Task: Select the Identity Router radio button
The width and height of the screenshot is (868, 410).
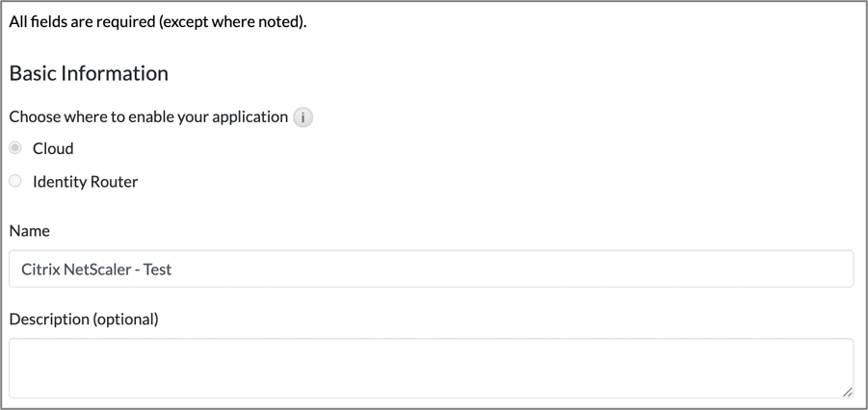Action: [15, 181]
